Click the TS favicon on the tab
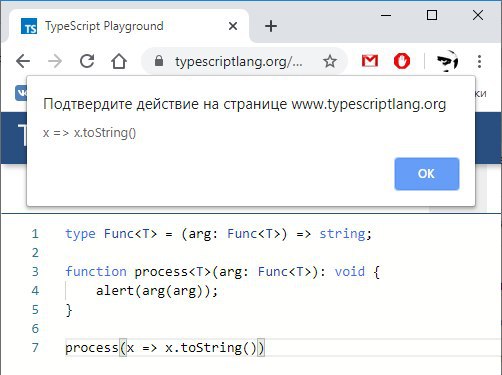 click(x=29, y=26)
